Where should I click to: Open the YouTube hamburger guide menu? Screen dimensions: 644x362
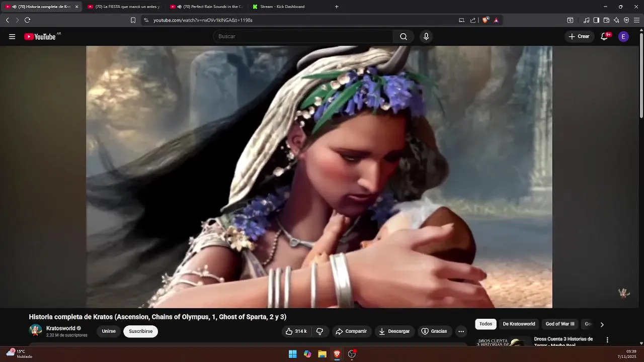tap(12, 37)
